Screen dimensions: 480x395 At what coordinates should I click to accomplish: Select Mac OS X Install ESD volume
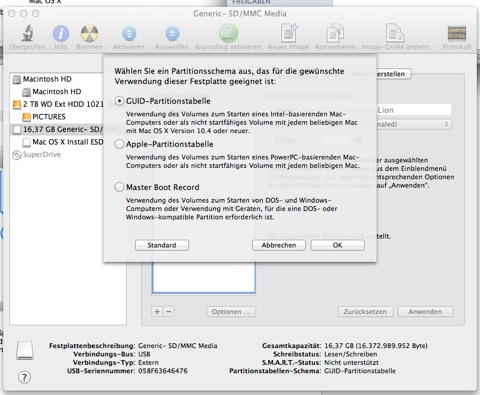coord(57,142)
